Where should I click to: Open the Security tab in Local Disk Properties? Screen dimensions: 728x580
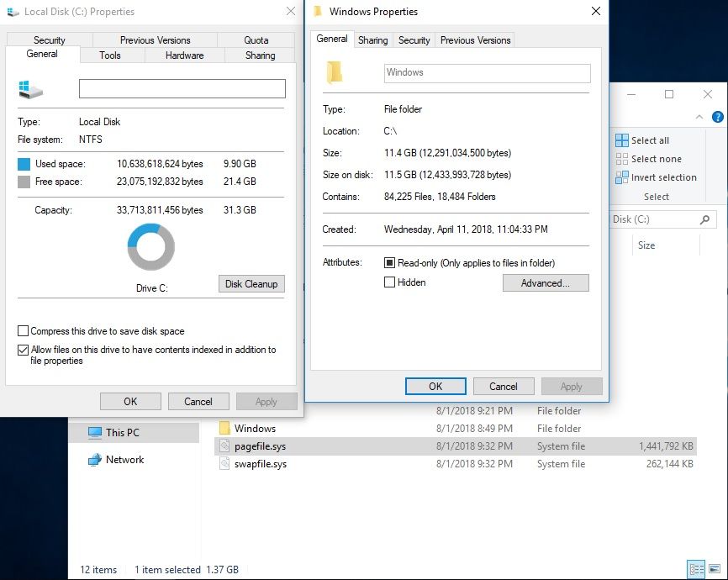(x=50, y=40)
